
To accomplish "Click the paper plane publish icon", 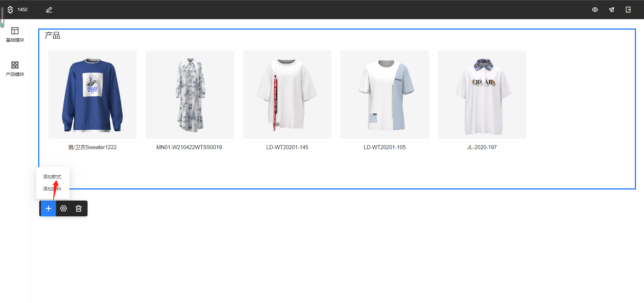I will point(611,10).
